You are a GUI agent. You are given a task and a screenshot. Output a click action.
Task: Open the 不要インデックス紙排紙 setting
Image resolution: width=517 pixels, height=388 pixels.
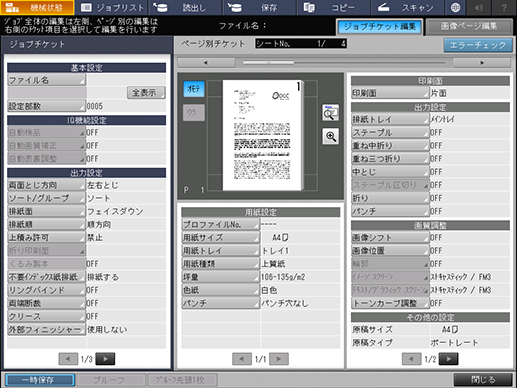[x=46, y=277]
